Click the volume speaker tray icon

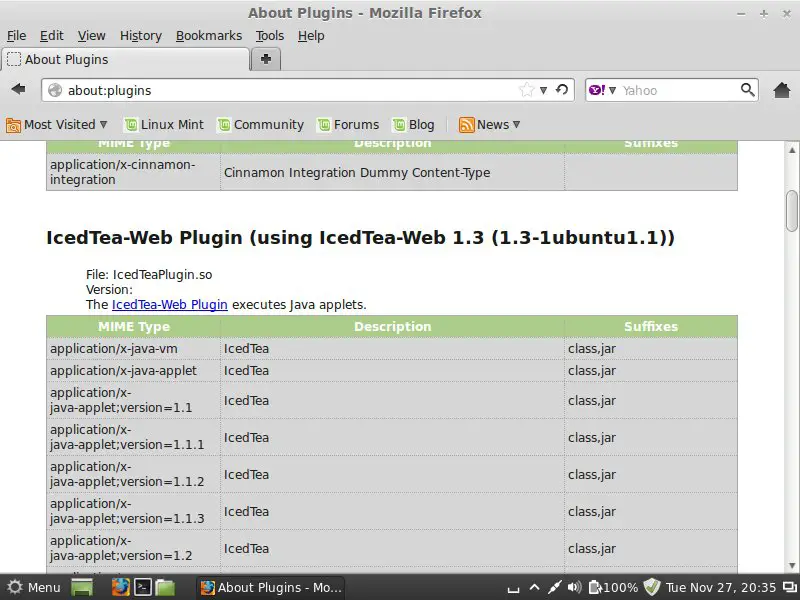click(574, 587)
